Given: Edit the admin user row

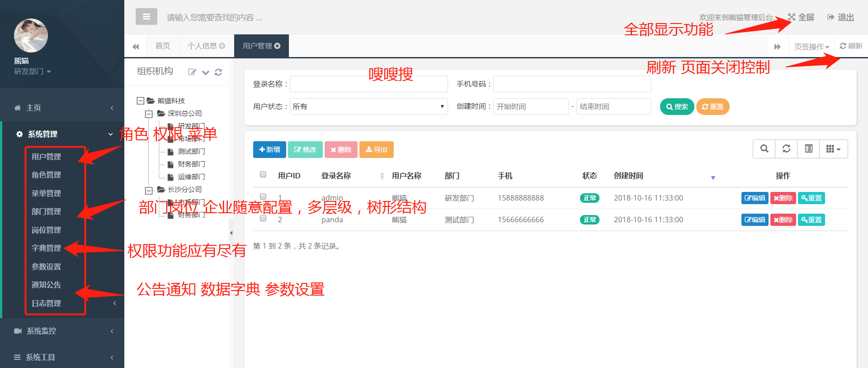Looking at the screenshot, I should point(755,198).
